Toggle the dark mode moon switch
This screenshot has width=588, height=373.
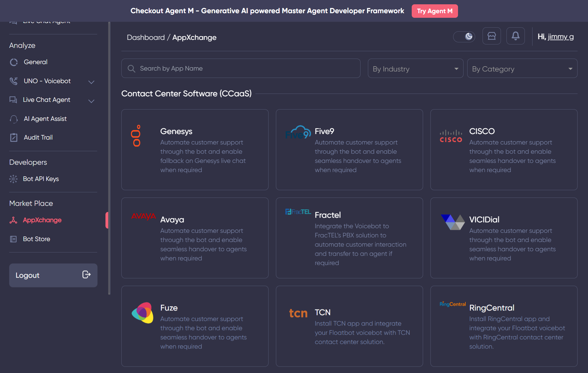coord(464,37)
